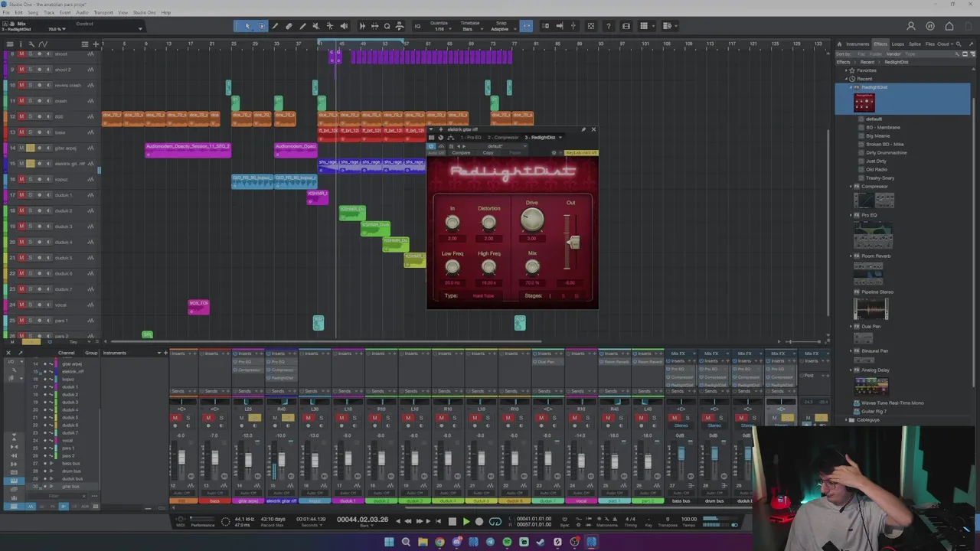Select the Listen speaker tool

coord(344,26)
